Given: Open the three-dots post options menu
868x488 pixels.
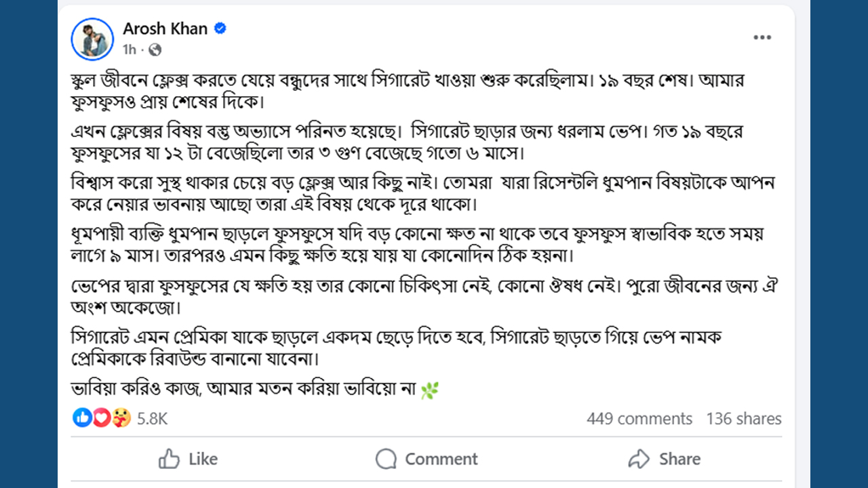Looking at the screenshot, I should click(762, 37).
